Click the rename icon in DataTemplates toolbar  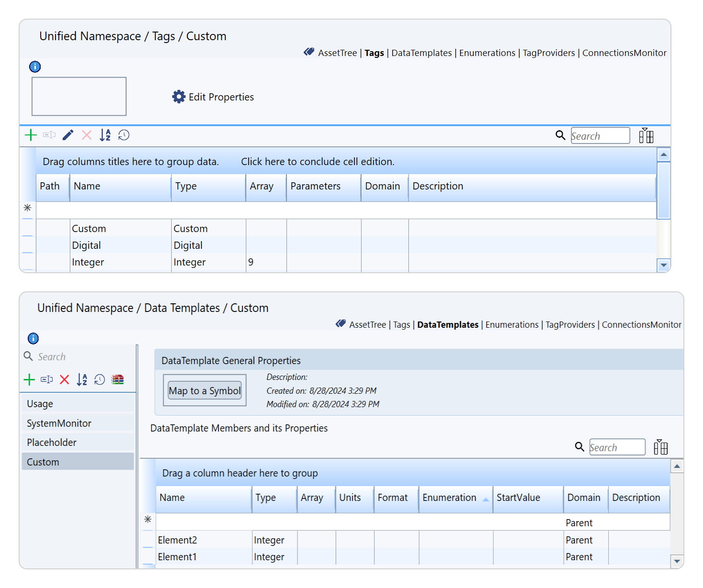47,380
